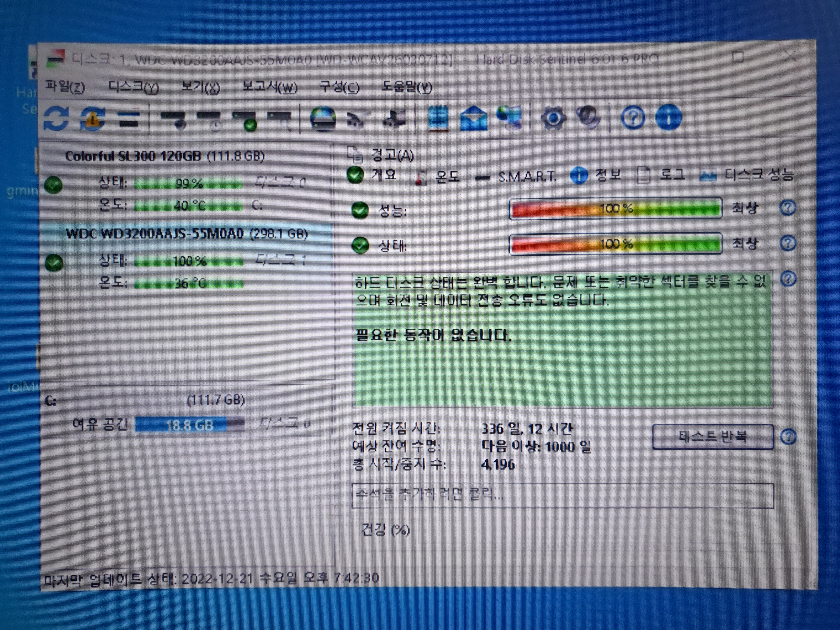Screen dimensions: 840x630
Task: Open the 경고(A) tab
Action: pos(381,155)
